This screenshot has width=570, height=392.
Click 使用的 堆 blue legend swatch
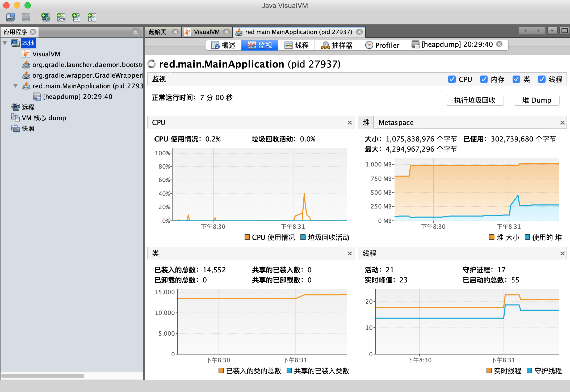[527, 237]
